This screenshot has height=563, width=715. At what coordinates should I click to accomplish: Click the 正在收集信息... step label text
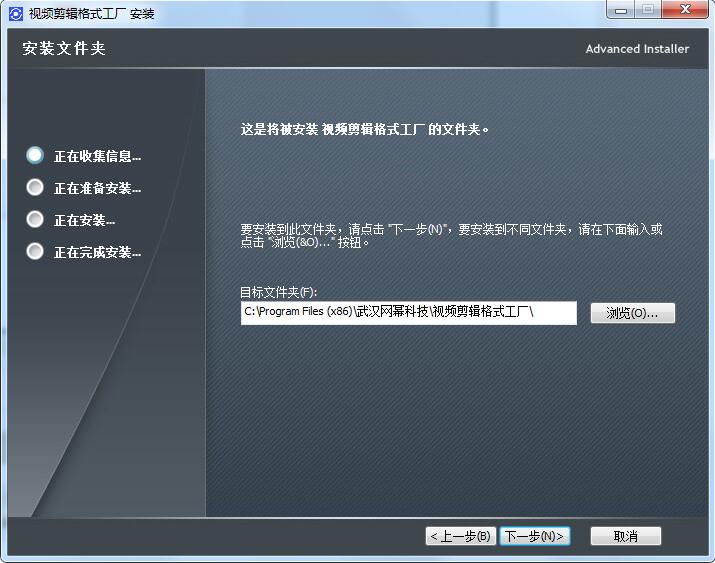coord(97,156)
